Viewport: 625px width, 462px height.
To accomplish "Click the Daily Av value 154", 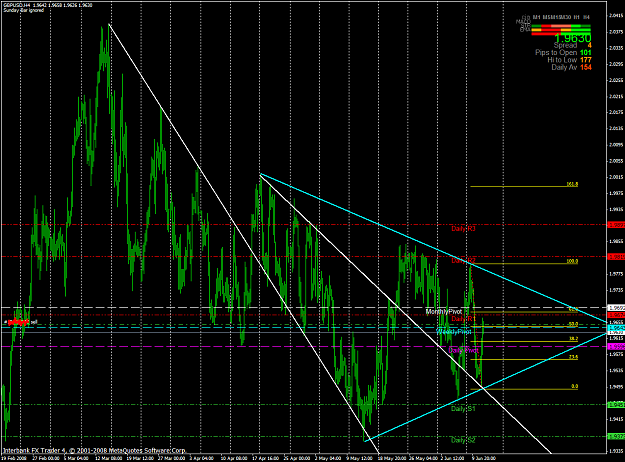I will tap(586, 67).
